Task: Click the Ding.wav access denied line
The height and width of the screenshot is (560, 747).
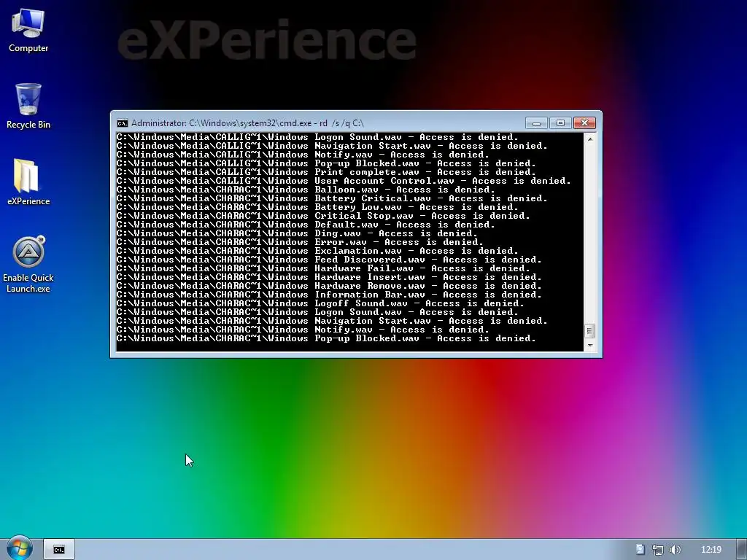Action: tap(297, 233)
